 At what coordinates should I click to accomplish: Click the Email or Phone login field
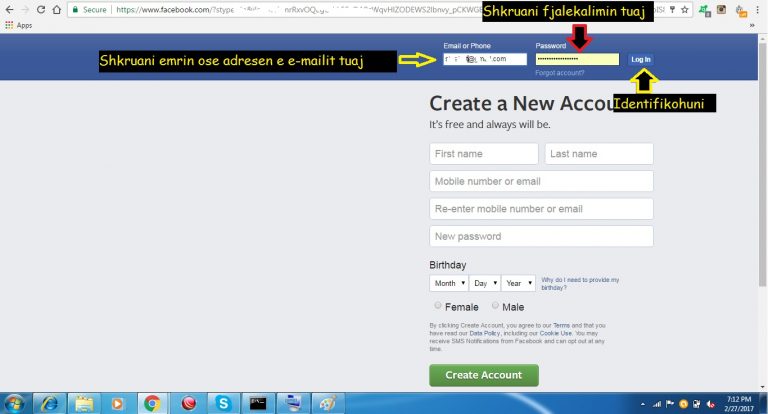click(485, 59)
